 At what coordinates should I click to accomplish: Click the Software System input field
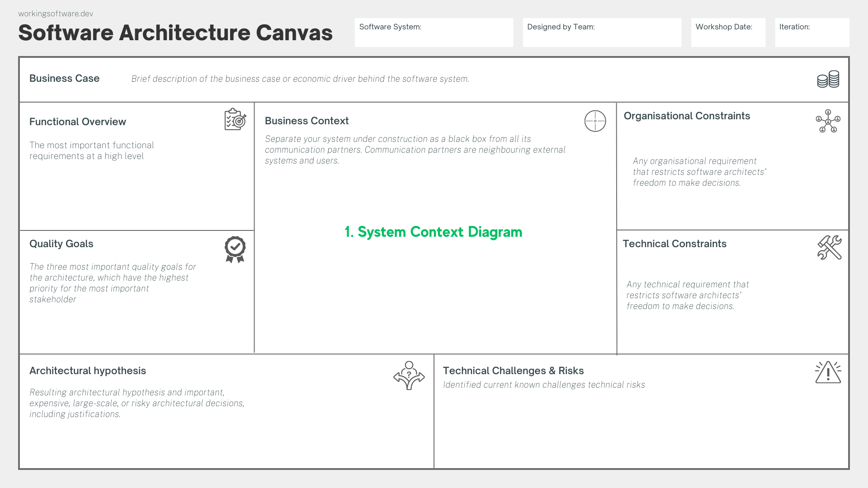point(434,33)
